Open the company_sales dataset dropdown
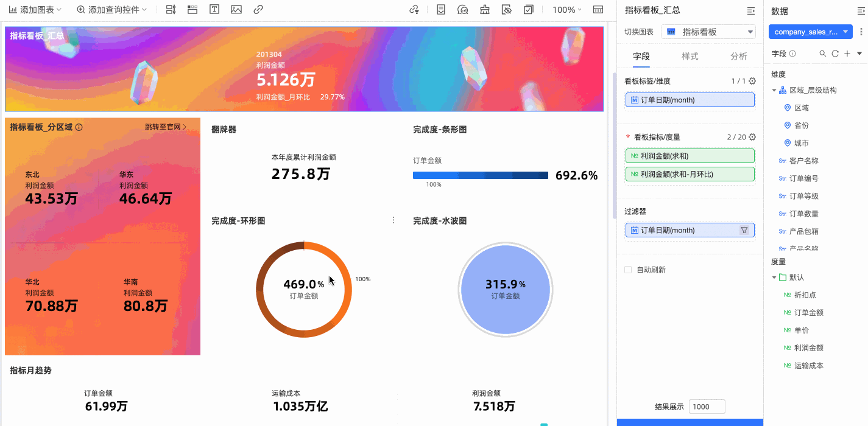Viewport: 868px width, 426px height. click(x=811, y=32)
